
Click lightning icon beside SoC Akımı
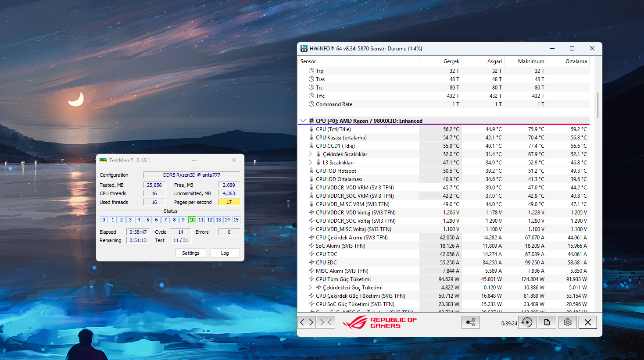tap(311, 246)
